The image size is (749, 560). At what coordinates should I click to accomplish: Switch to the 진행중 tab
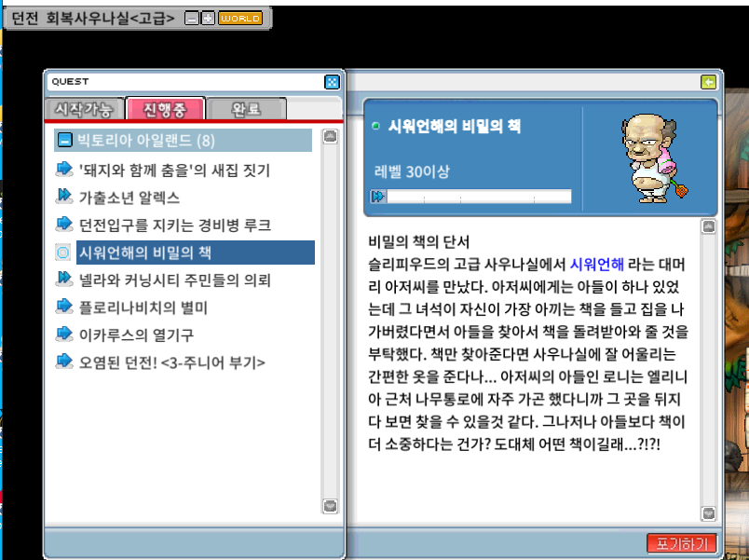165,109
